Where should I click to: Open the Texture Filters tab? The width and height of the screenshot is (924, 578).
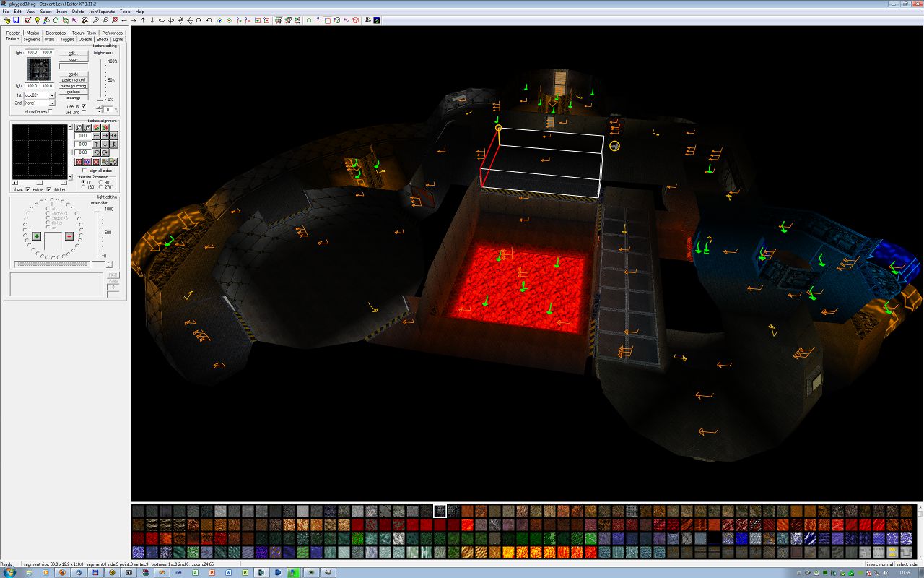pyautogui.click(x=84, y=33)
